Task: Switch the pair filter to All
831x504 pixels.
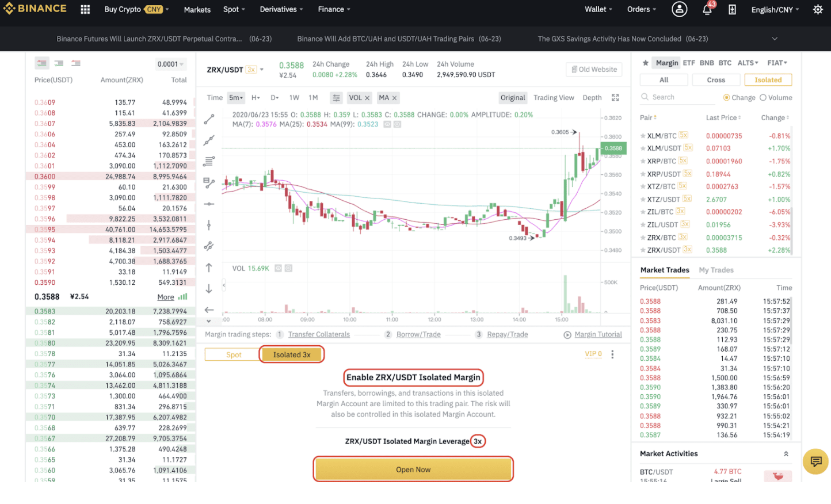Action: [664, 80]
